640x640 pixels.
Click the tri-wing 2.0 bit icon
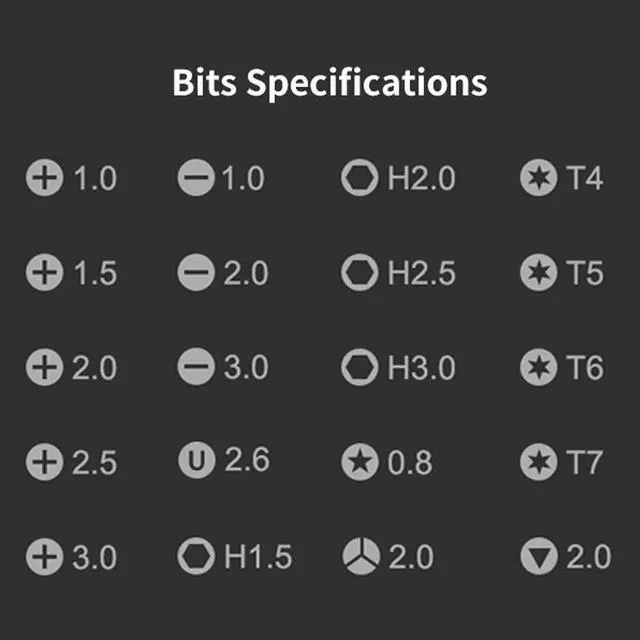(x=359, y=557)
